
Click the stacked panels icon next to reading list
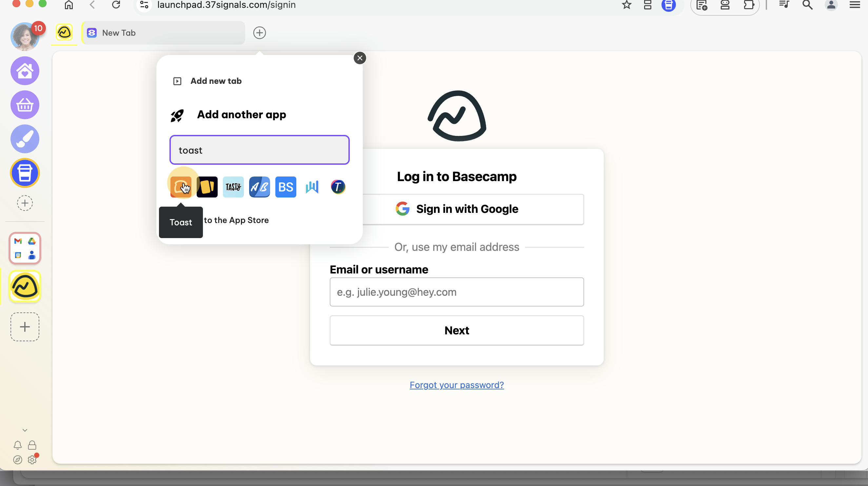pos(725,5)
